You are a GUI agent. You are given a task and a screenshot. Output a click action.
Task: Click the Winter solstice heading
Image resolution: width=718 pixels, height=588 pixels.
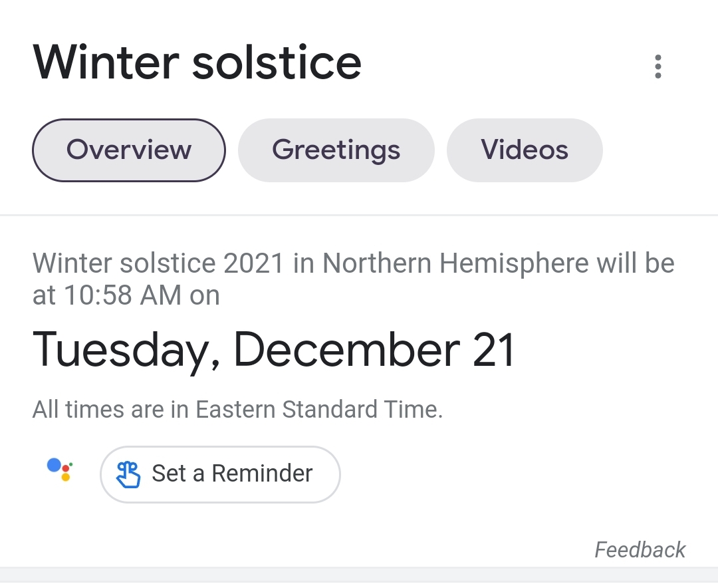coord(197,63)
